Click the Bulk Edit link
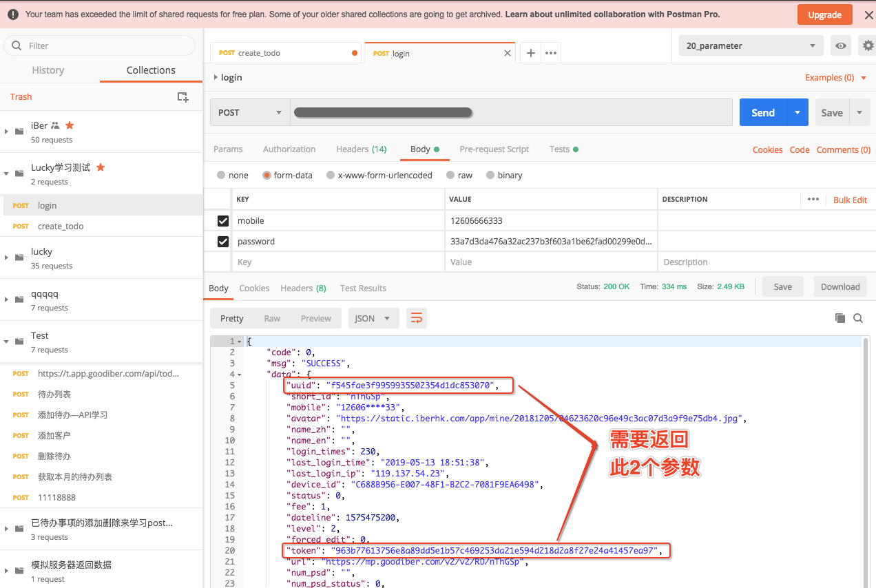This screenshot has width=876, height=588. [850, 200]
